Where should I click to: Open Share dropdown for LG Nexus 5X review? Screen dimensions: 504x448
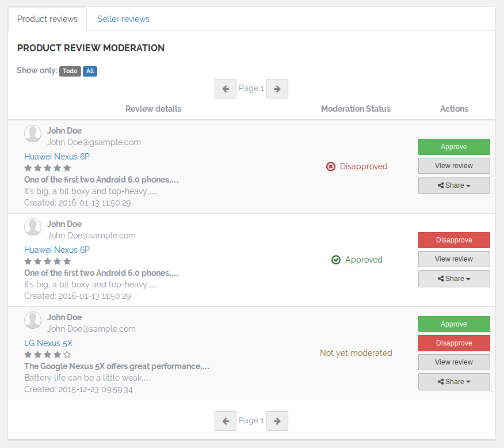click(454, 382)
